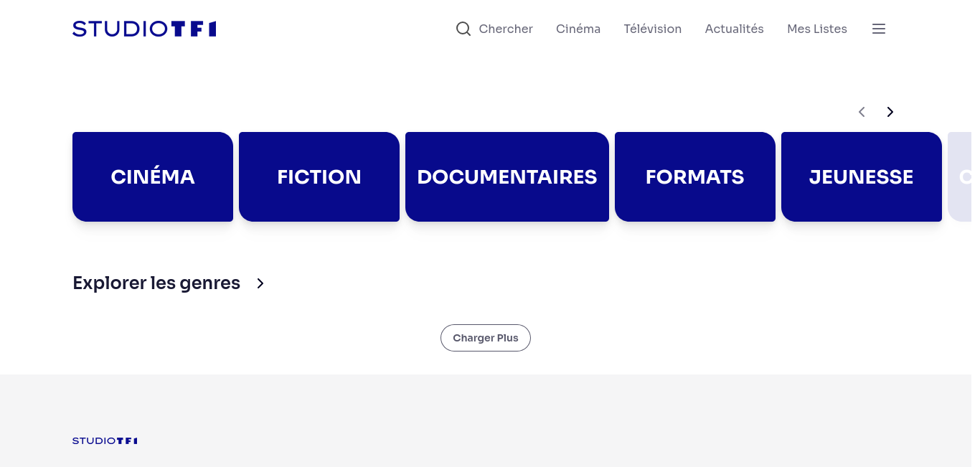Click chevron next to Explorer les genres

260,283
